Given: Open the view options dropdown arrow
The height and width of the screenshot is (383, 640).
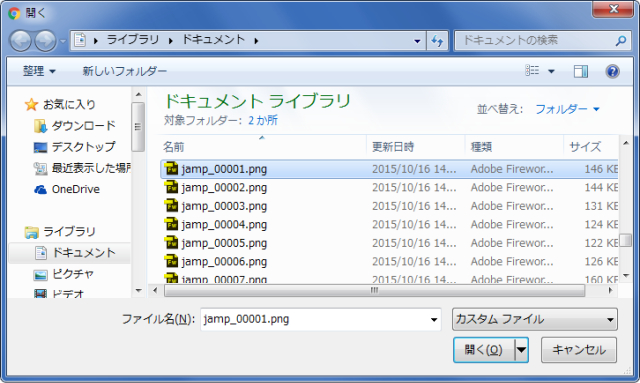Looking at the screenshot, I should pos(551,71).
